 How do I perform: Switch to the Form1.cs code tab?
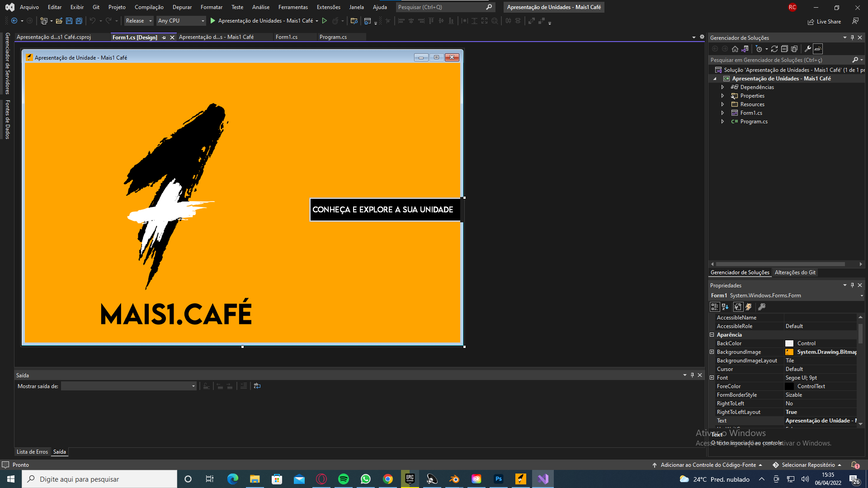[x=287, y=37]
